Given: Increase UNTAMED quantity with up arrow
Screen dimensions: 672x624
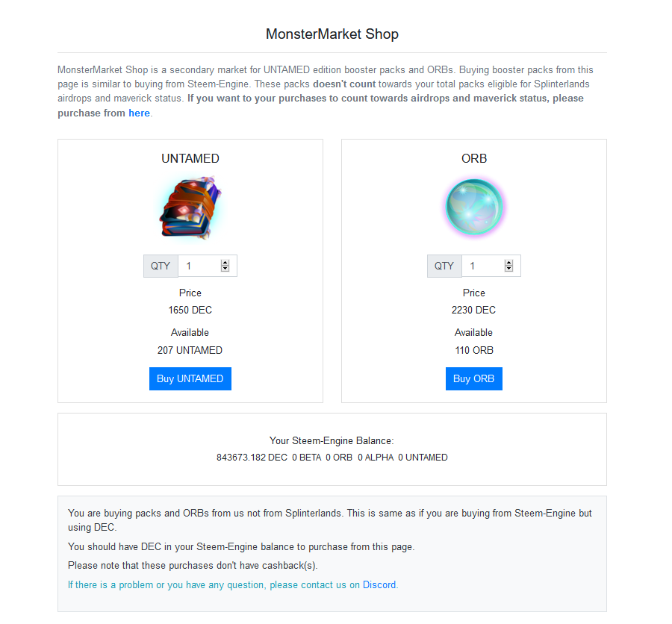Looking at the screenshot, I should coord(225,263).
